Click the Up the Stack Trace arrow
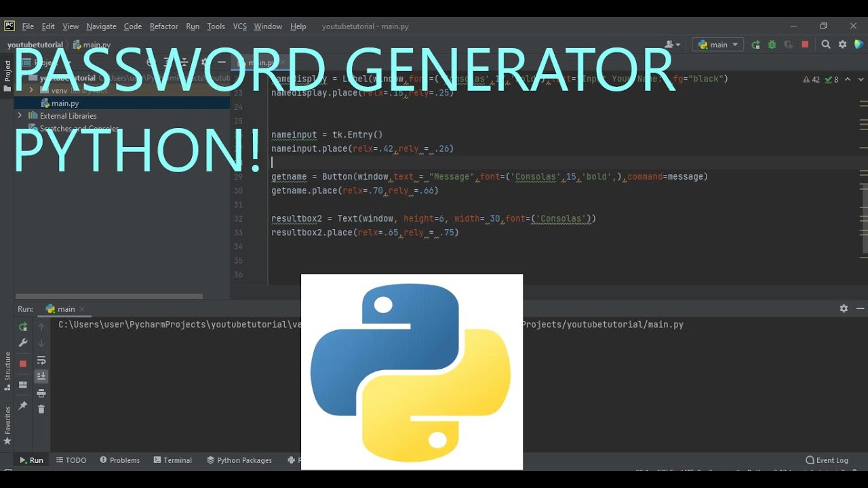Image resolution: width=868 pixels, height=488 pixels. [41, 327]
